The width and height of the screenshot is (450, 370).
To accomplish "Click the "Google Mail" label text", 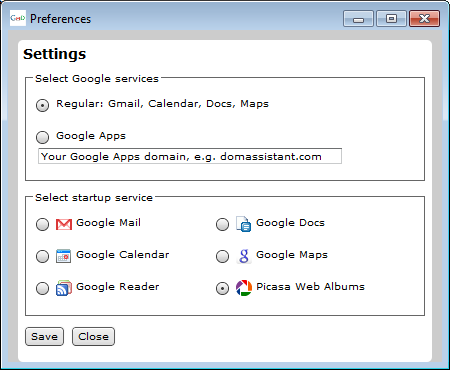I will [108, 223].
